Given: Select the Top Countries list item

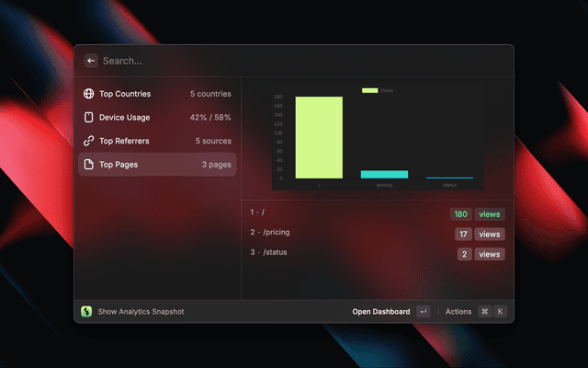Looking at the screenshot, I should [x=156, y=94].
